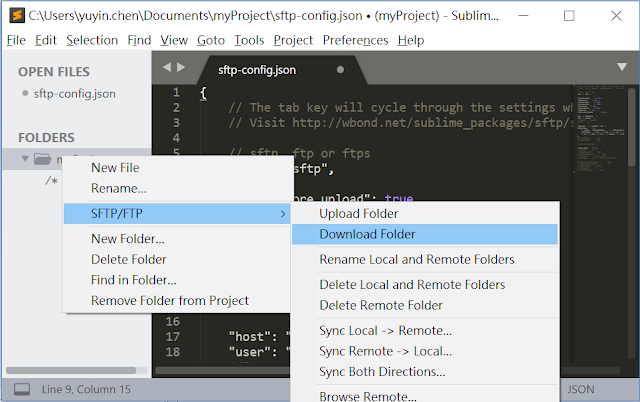
Task: Open the tab list dropdown triangle
Action: pyautogui.click(x=622, y=67)
